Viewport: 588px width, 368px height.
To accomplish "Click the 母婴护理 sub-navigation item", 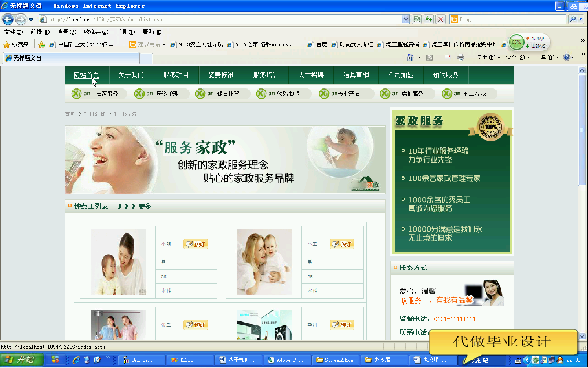I will tap(167, 94).
